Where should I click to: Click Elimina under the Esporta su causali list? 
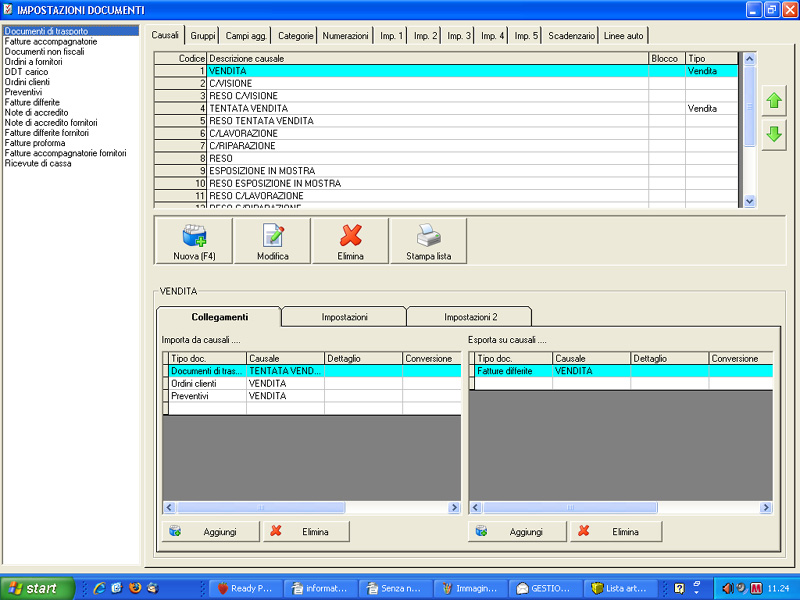(616, 532)
